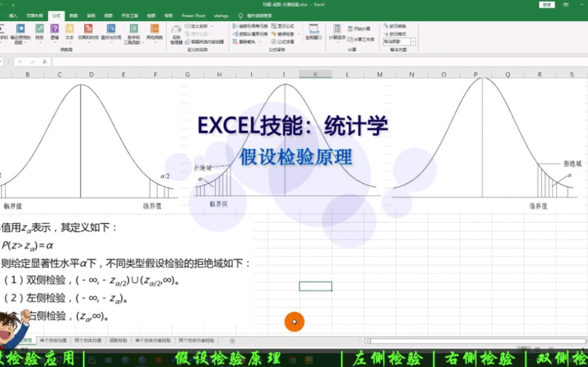Click Calculate Sheet (计算工作表)
This screenshot has height=367, width=588.
362,38
